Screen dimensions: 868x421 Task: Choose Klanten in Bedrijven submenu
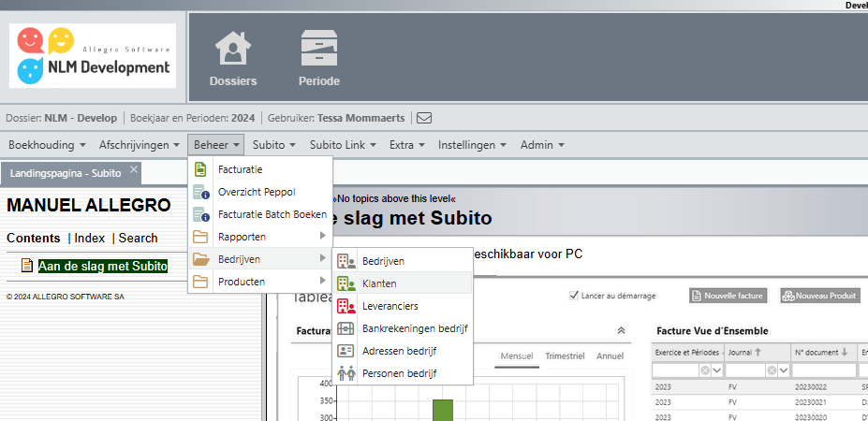pyautogui.click(x=403, y=283)
